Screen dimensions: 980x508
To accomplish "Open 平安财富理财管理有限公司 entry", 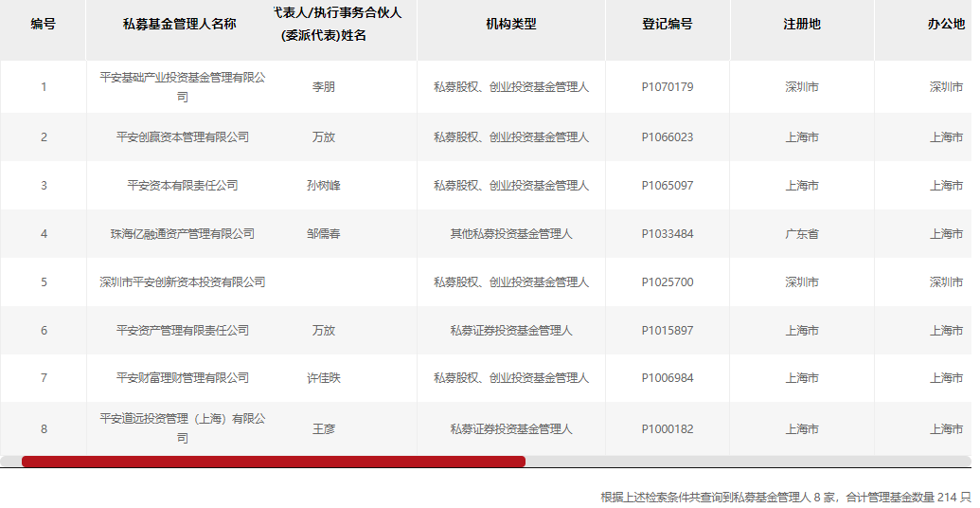I will [x=183, y=378].
